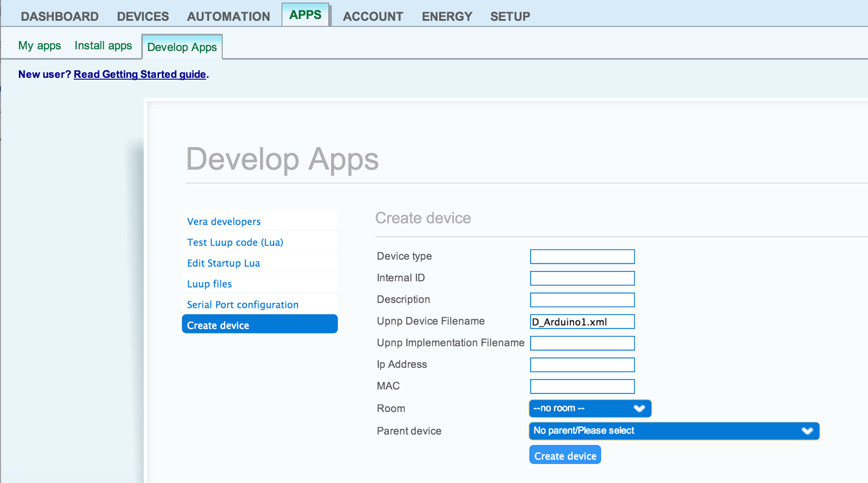Select the My apps subtab
The width and height of the screenshot is (868, 483).
pos(40,45)
